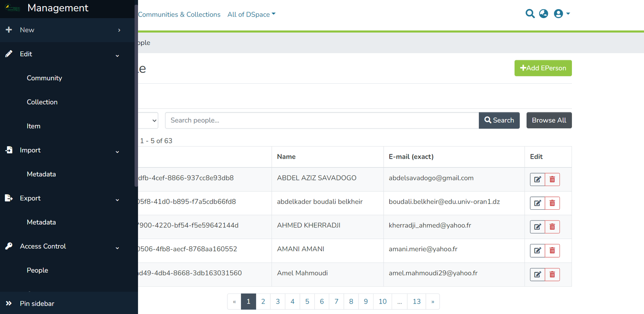Open Communities & Collections link
The image size is (644, 314).
click(x=179, y=14)
